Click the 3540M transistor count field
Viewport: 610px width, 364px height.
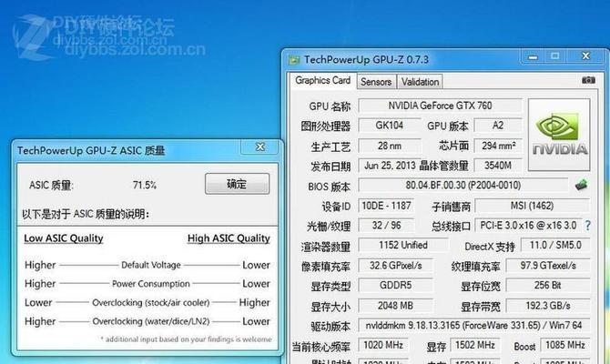click(498, 166)
